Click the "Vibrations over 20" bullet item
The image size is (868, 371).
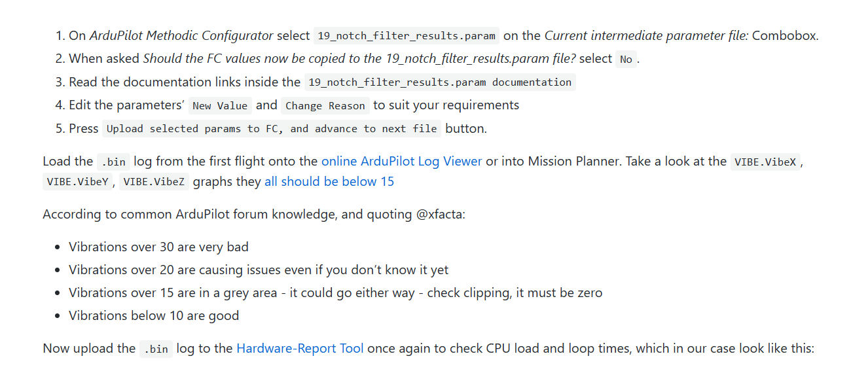click(x=259, y=270)
